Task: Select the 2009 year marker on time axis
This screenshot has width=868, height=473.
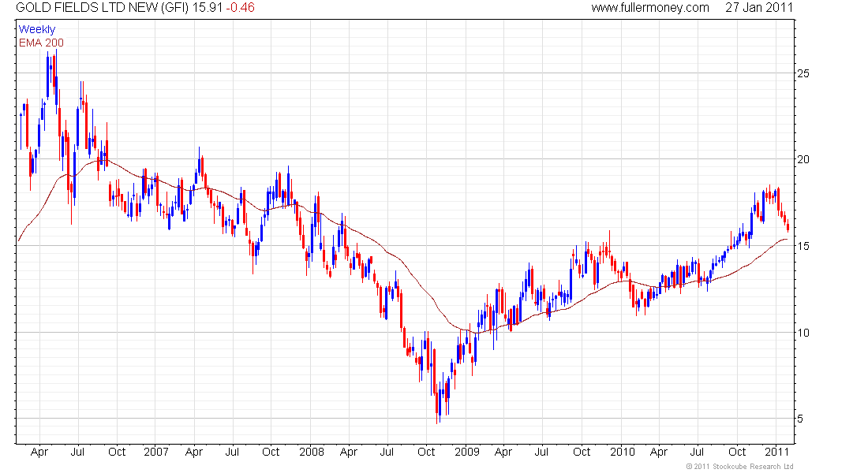Action: (466, 453)
